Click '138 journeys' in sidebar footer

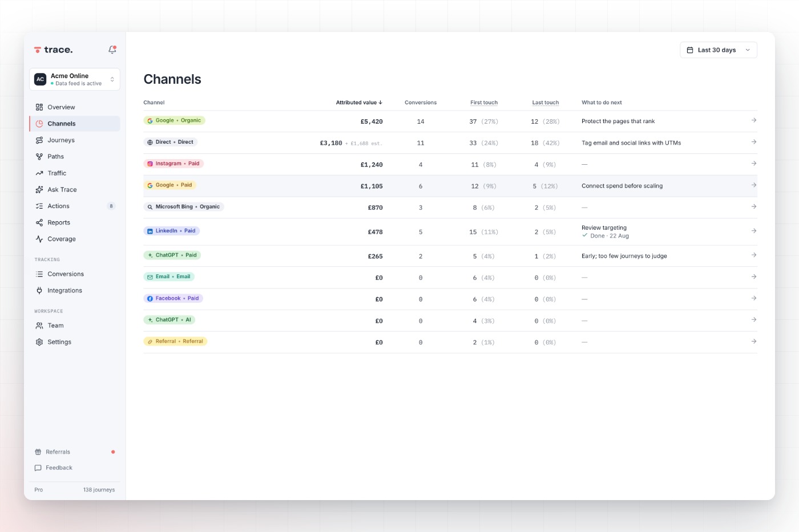(x=99, y=490)
